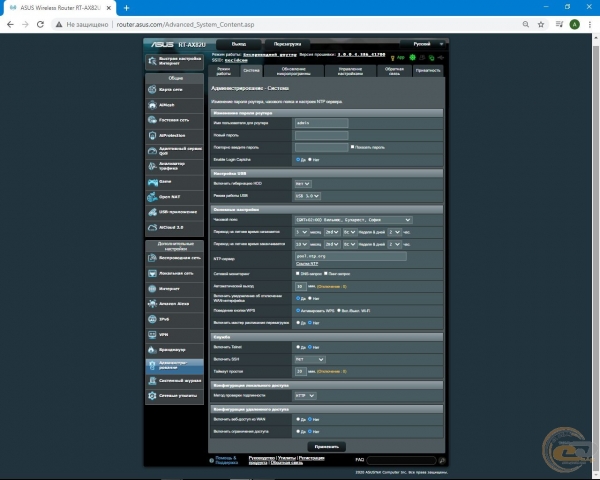This screenshot has height=480, width=600.
Task: Open the time zone dropdown
Action: click(x=353, y=220)
